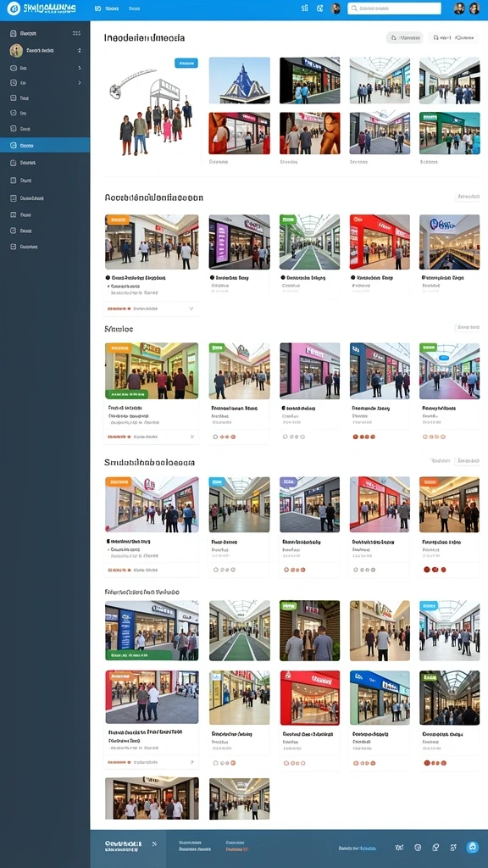
Task: Select the highlighted blue sidebar item
Action: pos(45,145)
